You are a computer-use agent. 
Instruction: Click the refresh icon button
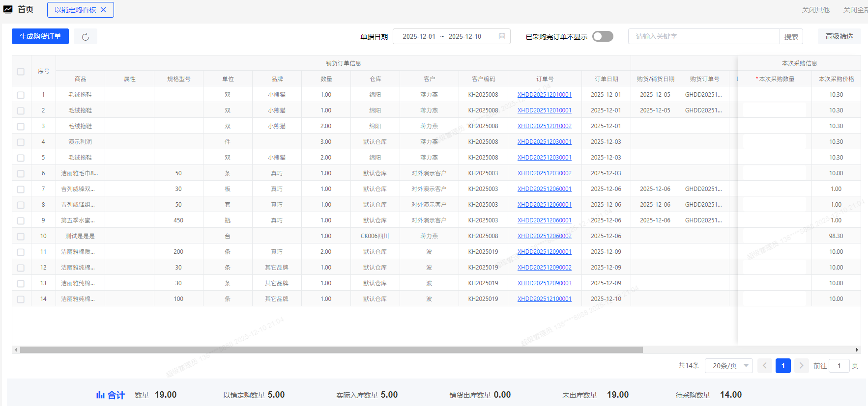[86, 37]
